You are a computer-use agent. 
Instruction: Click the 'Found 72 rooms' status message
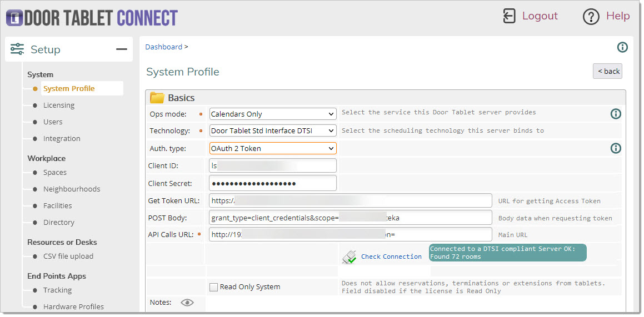click(508, 253)
